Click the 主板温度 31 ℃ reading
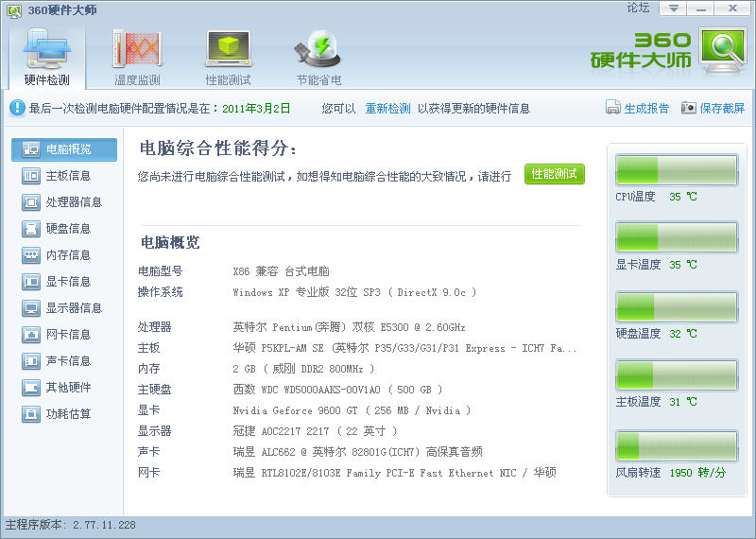The width and height of the screenshot is (756, 539). point(683,402)
